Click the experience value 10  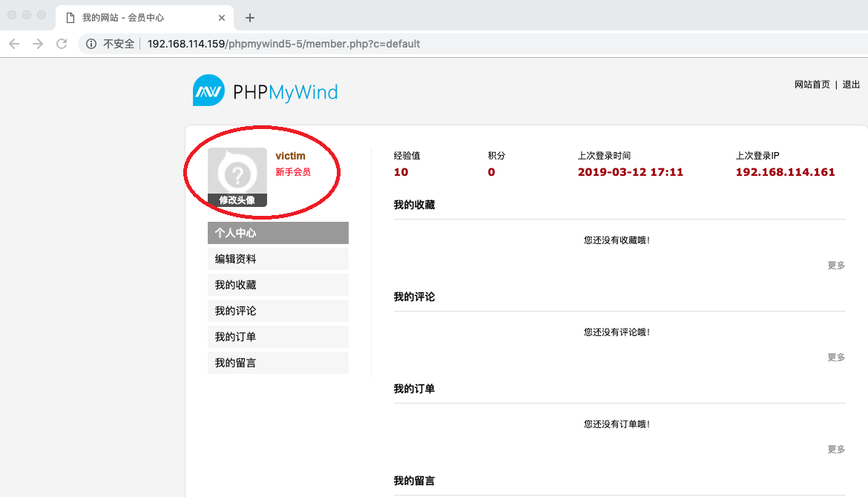tap(401, 172)
